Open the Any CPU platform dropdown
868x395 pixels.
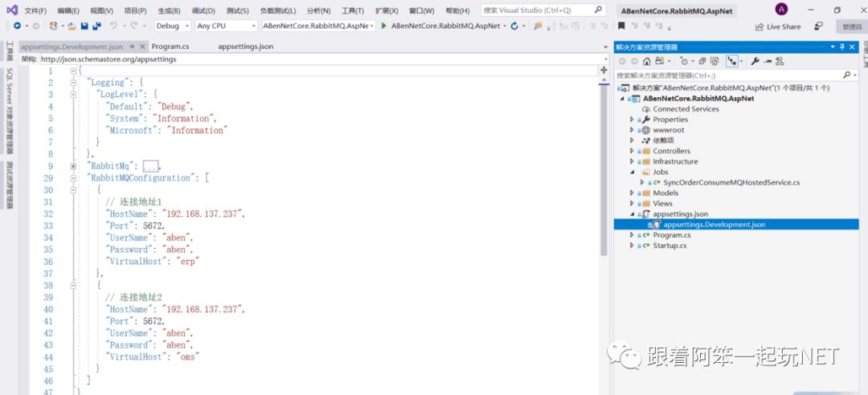(227, 26)
